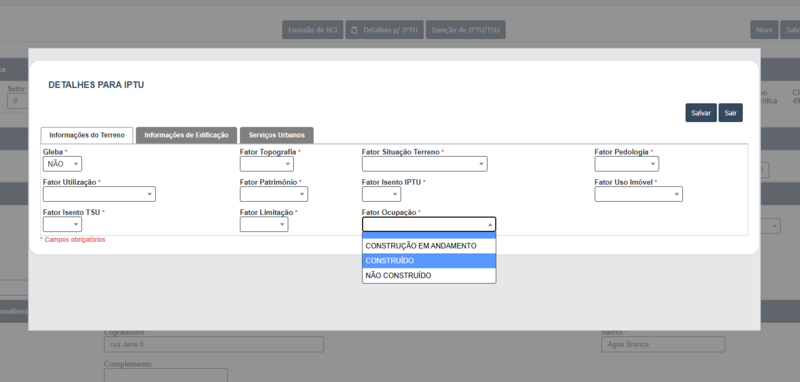Select CONSTRUÍDO in the open list
Viewport: 800px width, 382px height.
pyautogui.click(x=429, y=261)
